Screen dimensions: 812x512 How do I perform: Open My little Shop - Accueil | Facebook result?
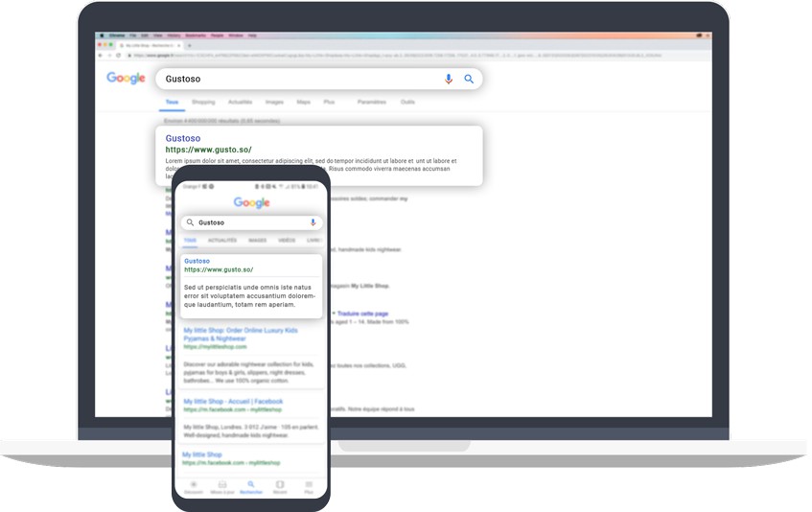[233, 401]
